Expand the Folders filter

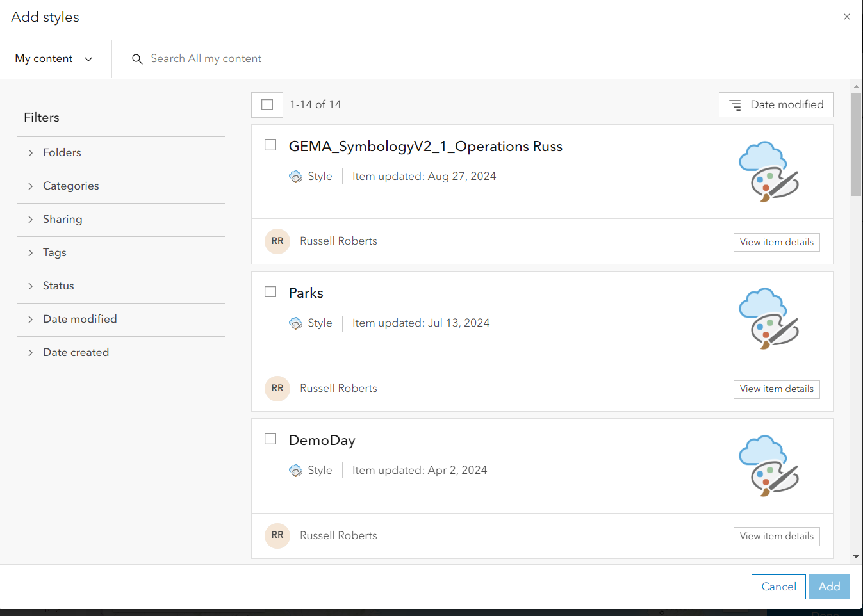click(x=62, y=152)
